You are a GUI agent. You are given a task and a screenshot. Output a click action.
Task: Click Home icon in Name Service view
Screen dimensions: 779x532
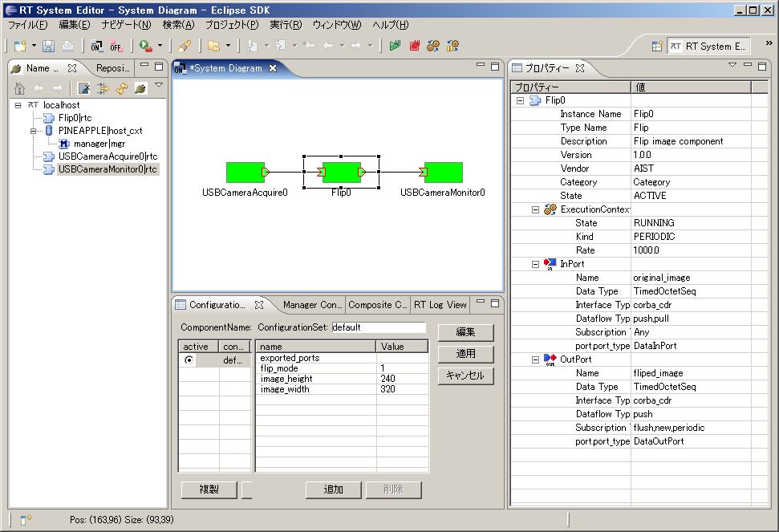[x=19, y=88]
